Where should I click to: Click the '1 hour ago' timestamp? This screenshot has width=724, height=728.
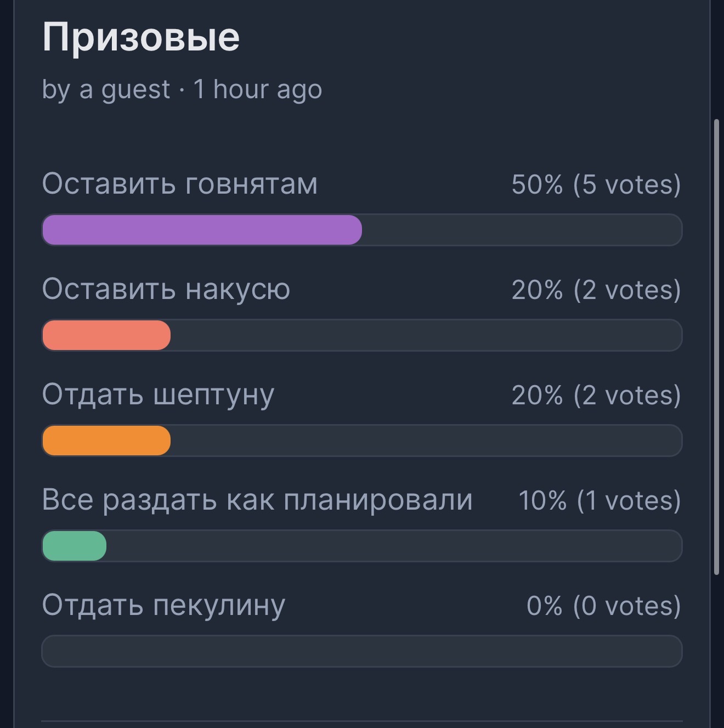(x=258, y=89)
